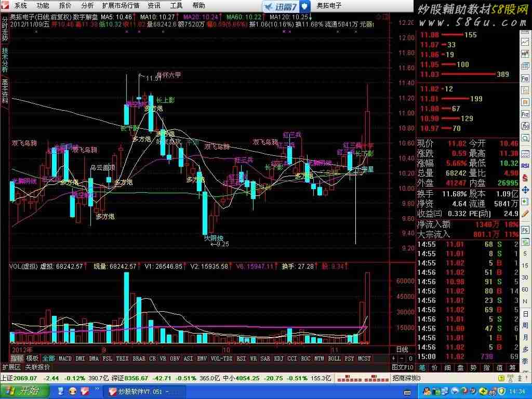
Task: Select the MACD indicator
Action: click(x=65, y=358)
